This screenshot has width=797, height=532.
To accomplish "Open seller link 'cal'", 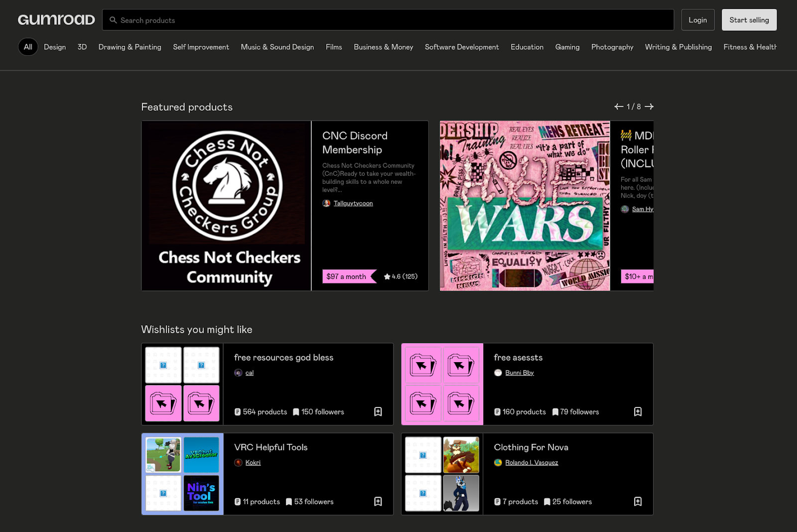I will pyautogui.click(x=250, y=373).
